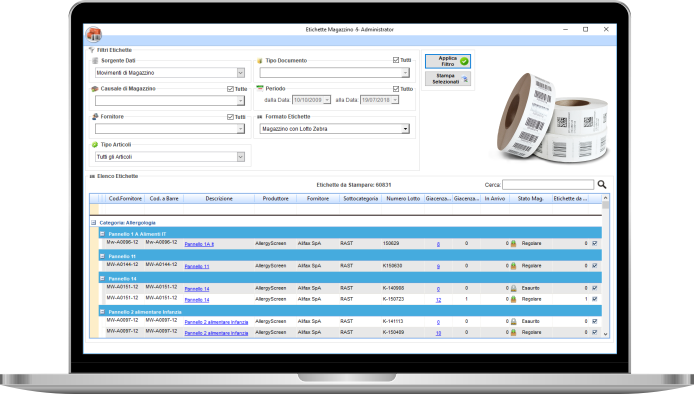Screen dimensions: 694x394
Task: Open the 'Pannello 11' description link
Action: (x=197, y=267)
